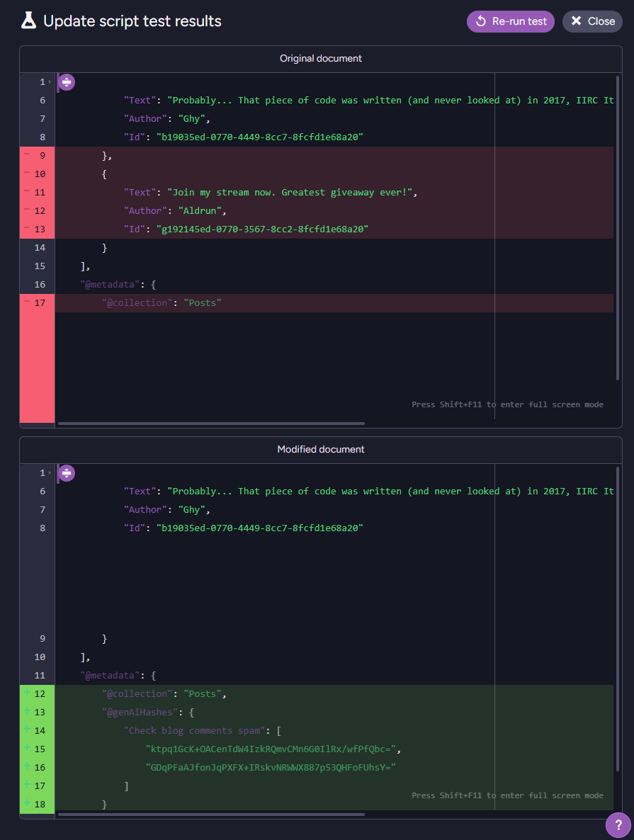Click "Check blog comments spam" key
Image resolution: width=634 pixels, height=840 pixels.
[x=194, y=731]
